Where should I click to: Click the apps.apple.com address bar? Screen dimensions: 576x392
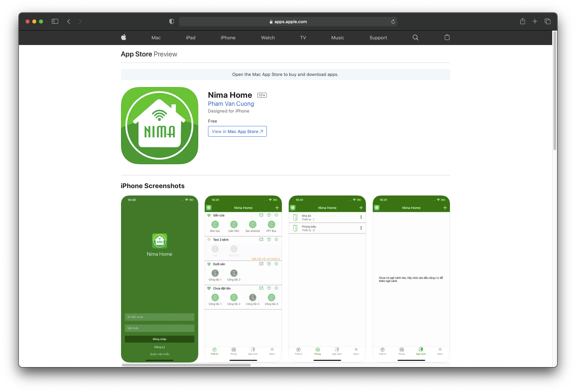pos(288,21)
